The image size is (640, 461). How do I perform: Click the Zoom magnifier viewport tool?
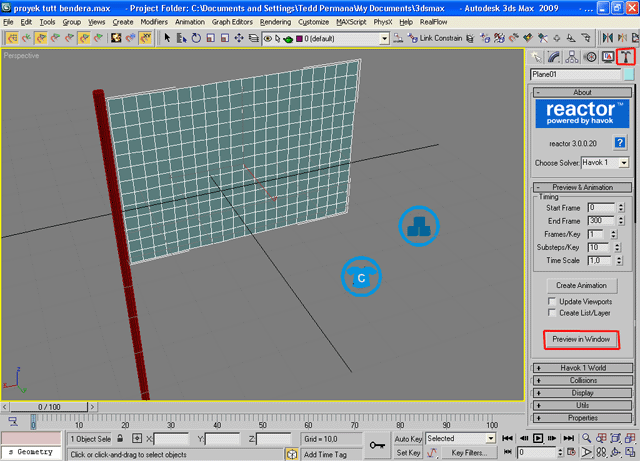[587, 438]
